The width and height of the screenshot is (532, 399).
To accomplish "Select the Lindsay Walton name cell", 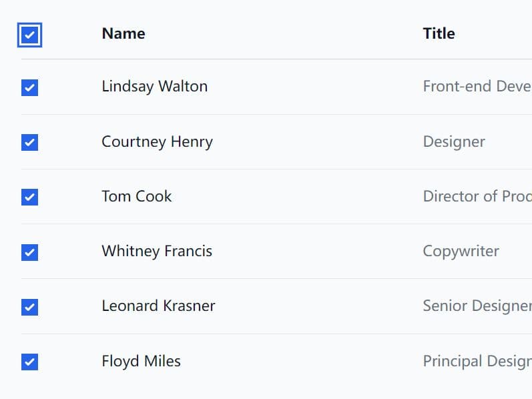I will pyautogui.click(x=155, y=87).
